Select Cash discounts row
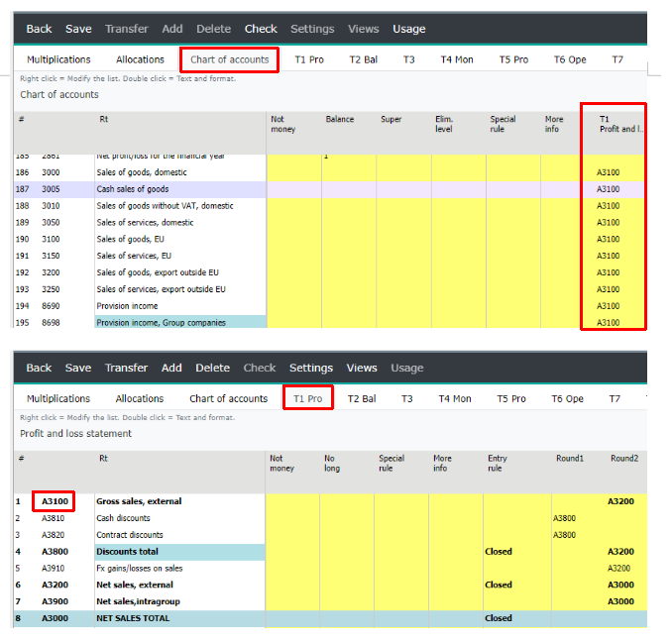The height and width of the screenshot is (643, 672). [330, 518]
